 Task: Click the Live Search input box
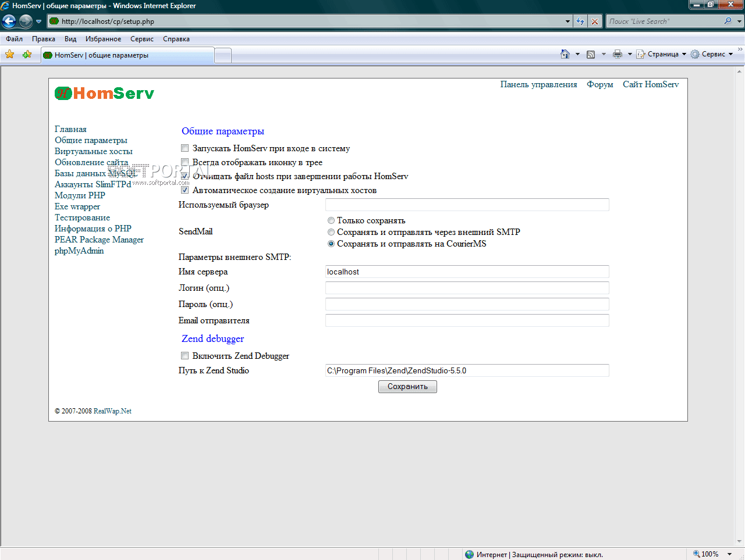664,22
